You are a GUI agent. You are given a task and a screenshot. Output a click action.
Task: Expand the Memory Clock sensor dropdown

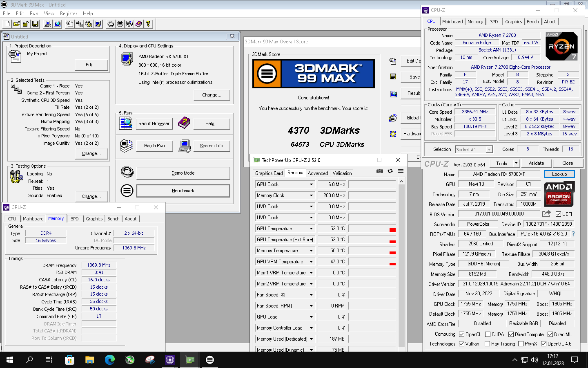tap(311, 195)
